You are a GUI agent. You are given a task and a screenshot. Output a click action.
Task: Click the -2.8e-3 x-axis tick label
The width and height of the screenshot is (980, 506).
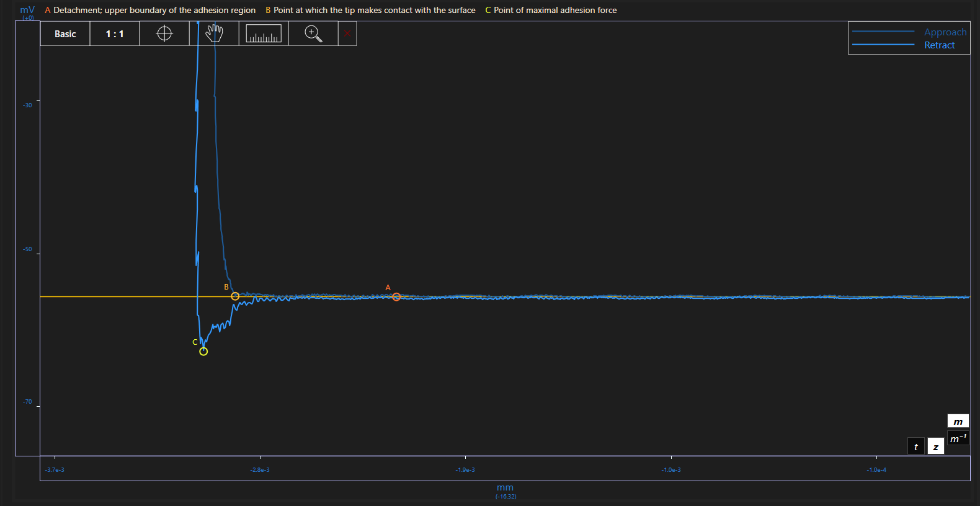[260, 470]
